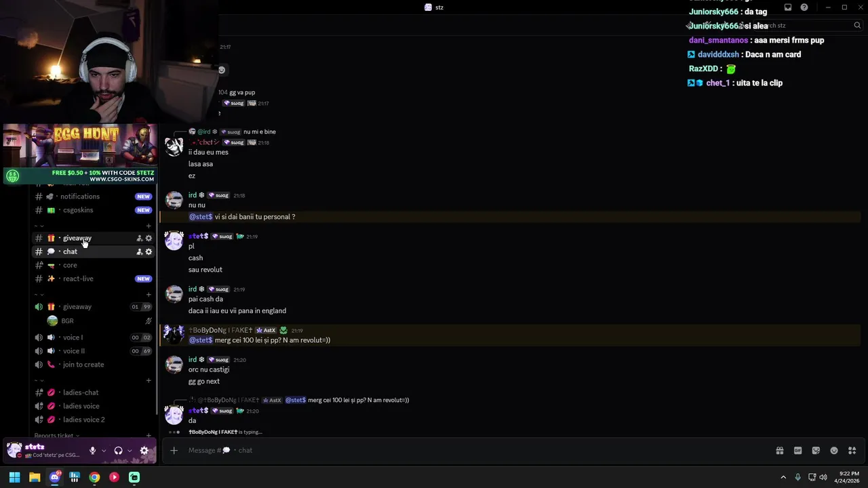Open the GIF picker
Viewport: 868px width, 488px height.
pos(798,451)
